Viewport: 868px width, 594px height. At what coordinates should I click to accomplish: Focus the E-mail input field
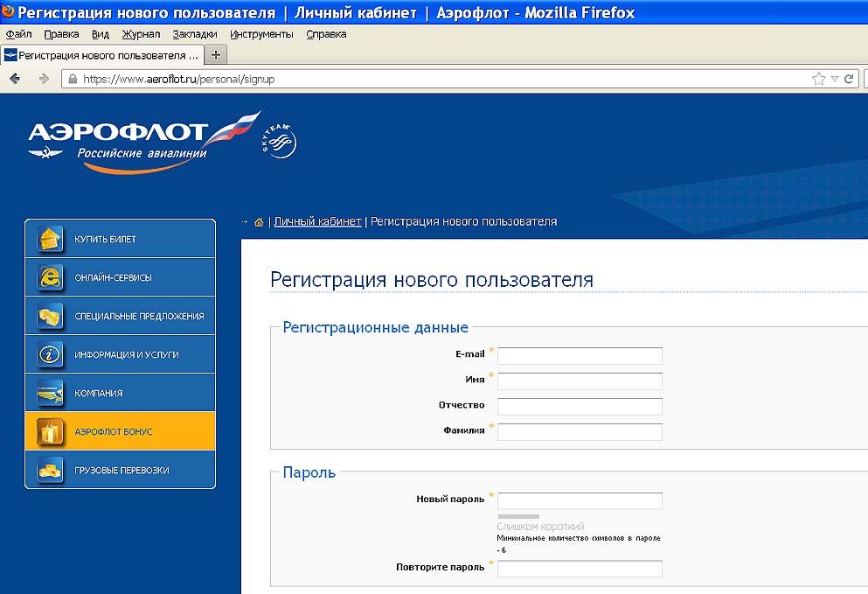(x=580, y=355)
